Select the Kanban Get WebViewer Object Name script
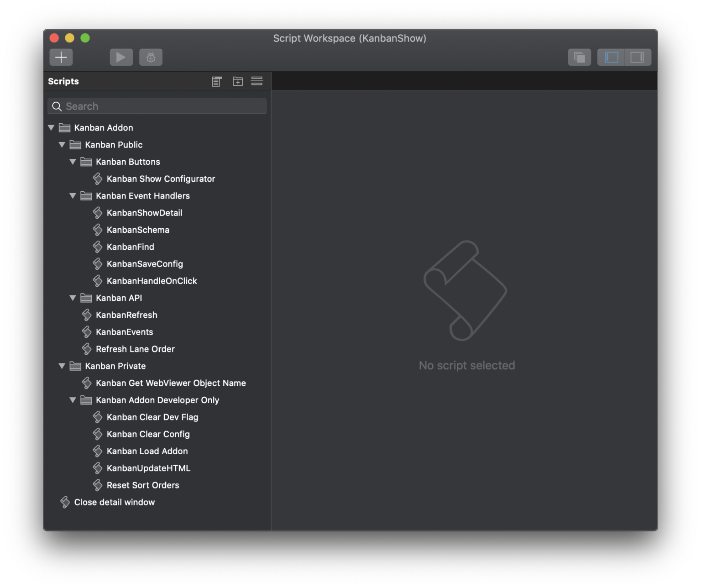The image size is (701, 588). pyautogui.click(x=171, y=383)
